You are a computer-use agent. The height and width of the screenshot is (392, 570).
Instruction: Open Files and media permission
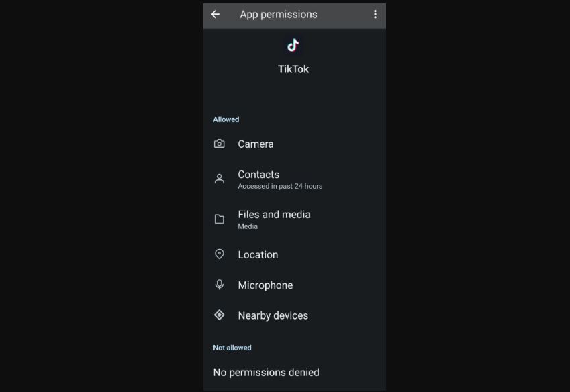click(295, 219)
